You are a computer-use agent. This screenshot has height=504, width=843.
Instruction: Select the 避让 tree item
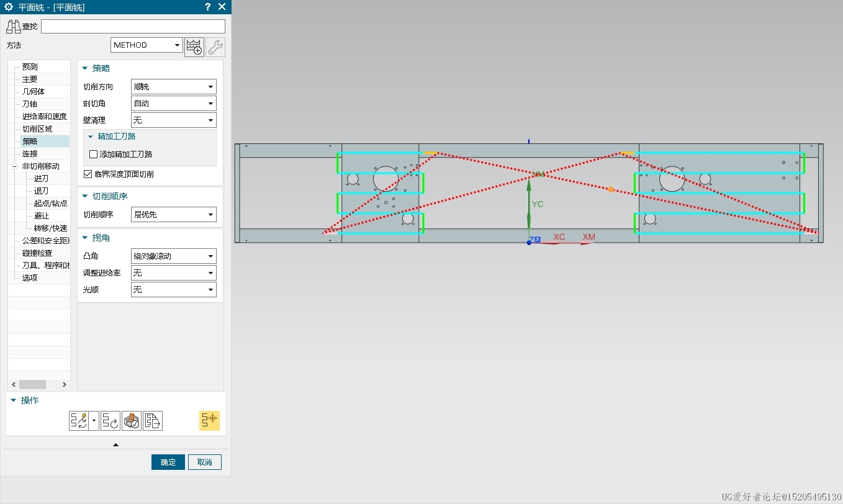pos(41,216)
